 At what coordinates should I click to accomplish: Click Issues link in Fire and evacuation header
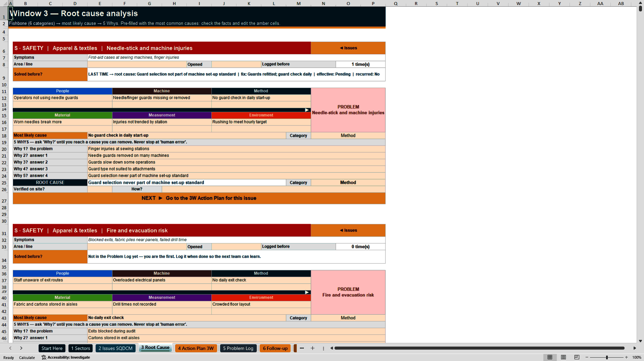[x=348, y=230]
